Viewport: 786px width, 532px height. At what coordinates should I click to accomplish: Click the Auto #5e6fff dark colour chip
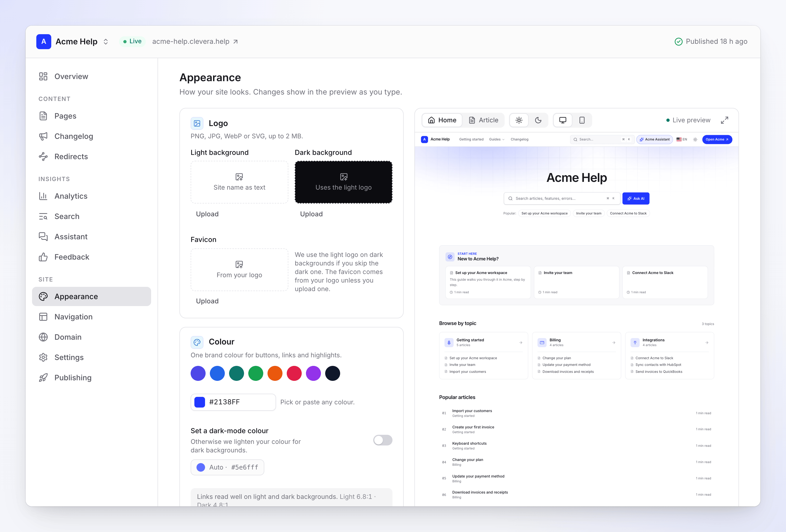227,467
